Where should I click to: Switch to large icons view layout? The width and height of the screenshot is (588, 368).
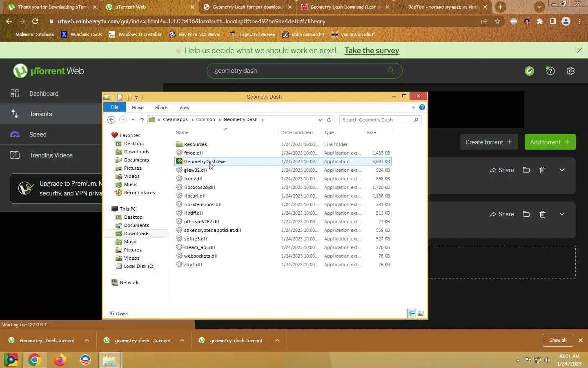[x=421, y=314]
